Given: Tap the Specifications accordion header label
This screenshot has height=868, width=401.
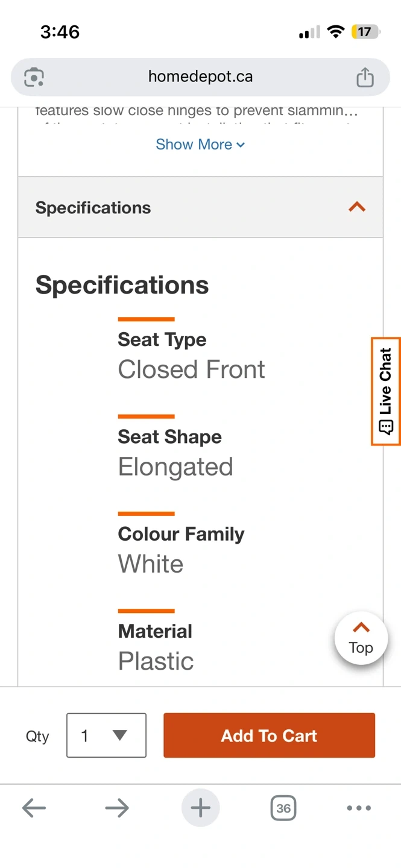Looking at the screenshot, I should pyautogui.click(x=93, y=208).
